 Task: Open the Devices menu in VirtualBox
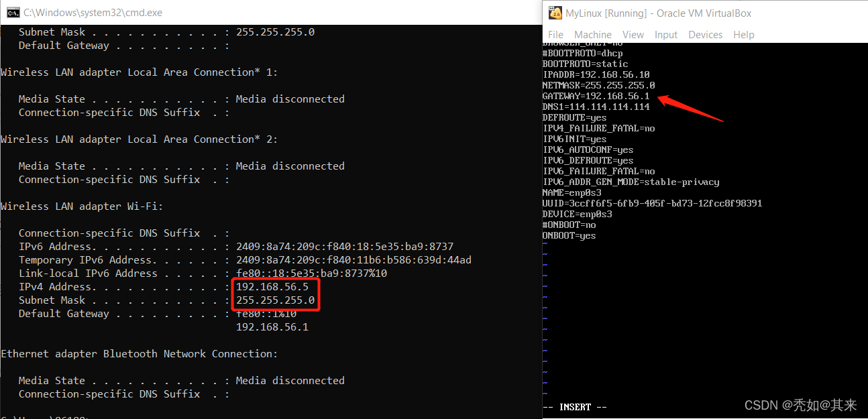(706, 35)
